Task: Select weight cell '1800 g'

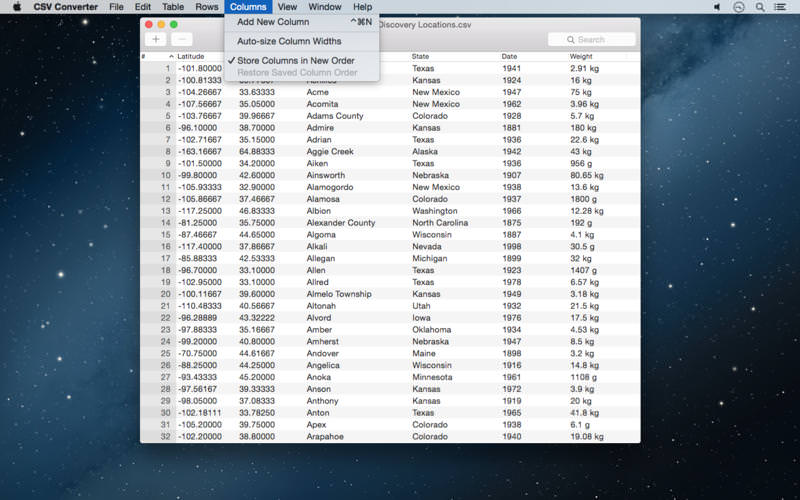Action: click(583, 199)
